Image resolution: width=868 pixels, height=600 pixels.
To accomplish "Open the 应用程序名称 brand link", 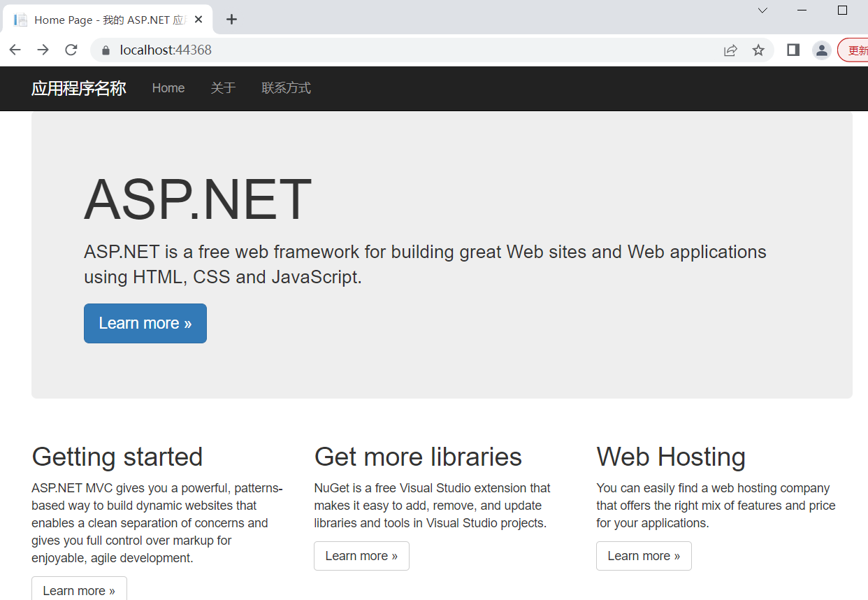I will click(79, 88).
